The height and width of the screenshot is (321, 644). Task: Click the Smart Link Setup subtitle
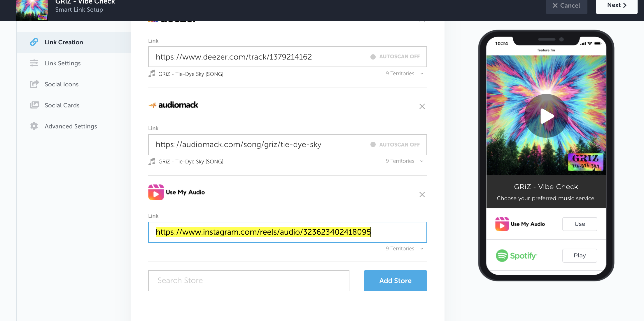79,10
